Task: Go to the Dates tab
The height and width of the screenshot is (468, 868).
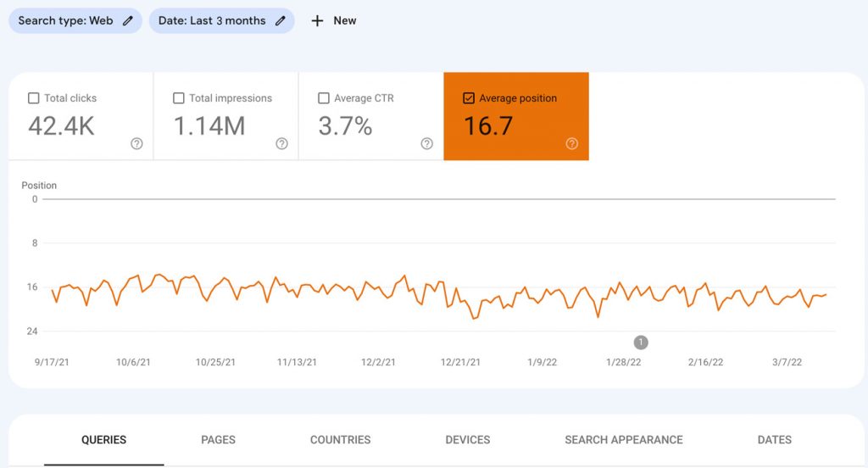Action: click(x=774, y=440)
